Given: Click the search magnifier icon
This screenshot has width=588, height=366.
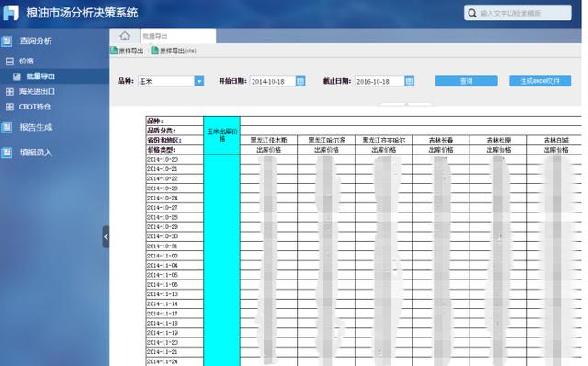Looking at the screenshot, I should coord(472,13).
